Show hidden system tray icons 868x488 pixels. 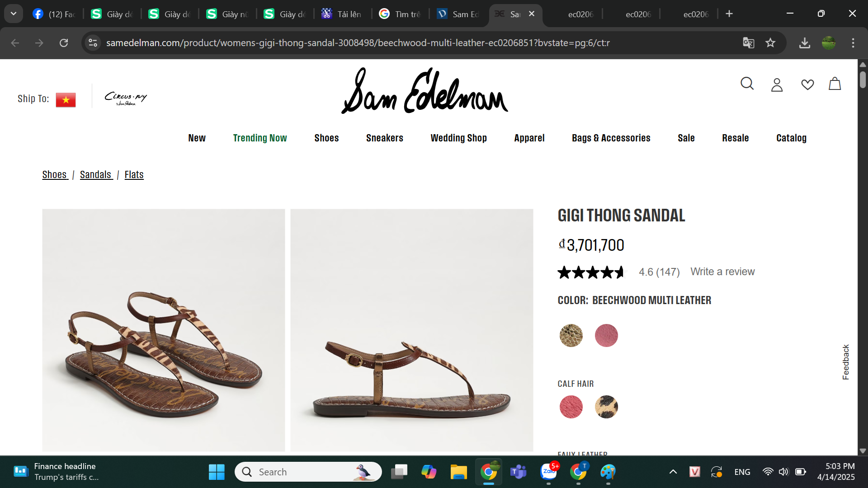pyautogui.click(x=673, y=472)
